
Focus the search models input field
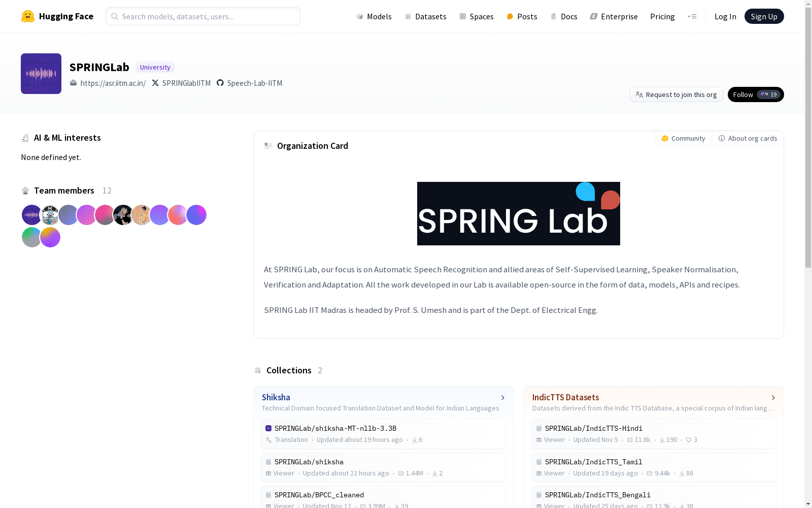click(203, 16)
